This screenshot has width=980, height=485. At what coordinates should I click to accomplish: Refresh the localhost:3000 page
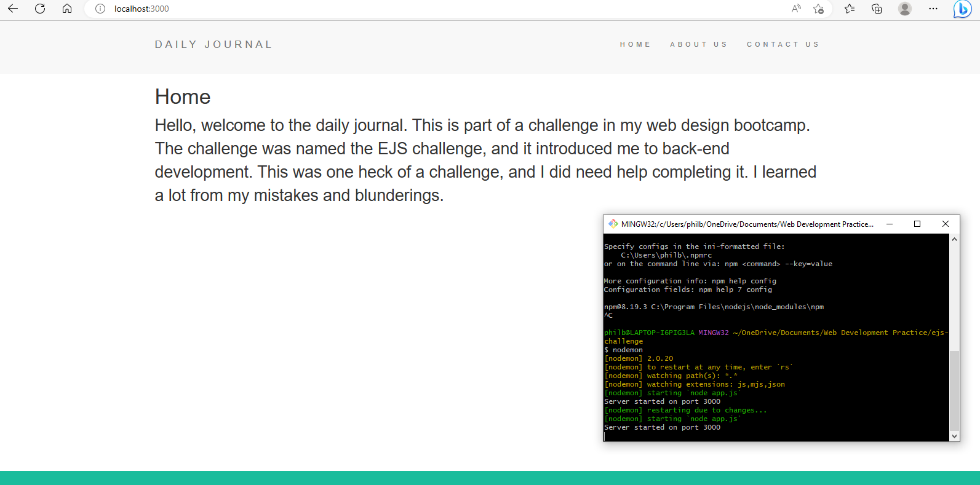click(x=39, y=9)
